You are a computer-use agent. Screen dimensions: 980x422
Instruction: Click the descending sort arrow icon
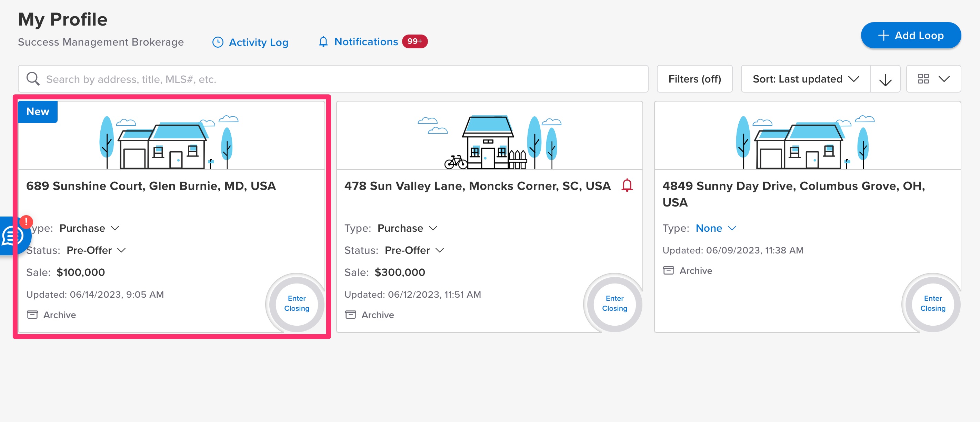(885, 79)
